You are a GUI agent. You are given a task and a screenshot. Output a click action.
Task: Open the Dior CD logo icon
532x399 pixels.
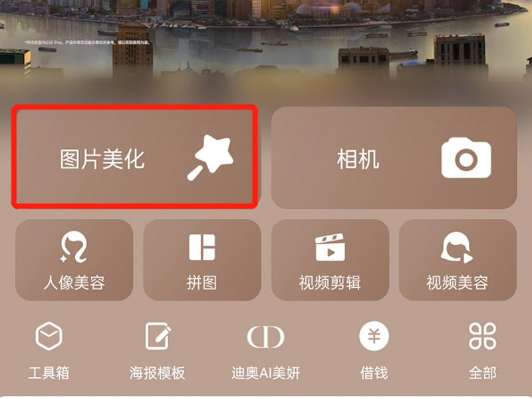265,337
